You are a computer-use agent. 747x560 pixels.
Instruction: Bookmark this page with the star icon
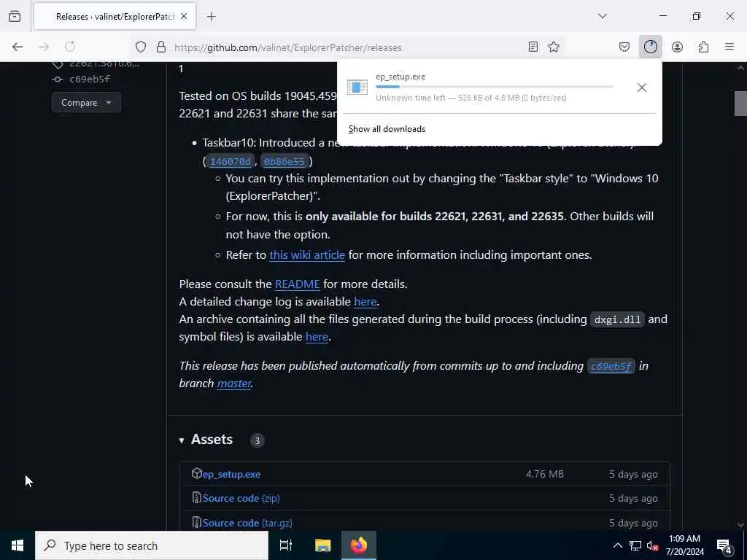coord(554,47)
